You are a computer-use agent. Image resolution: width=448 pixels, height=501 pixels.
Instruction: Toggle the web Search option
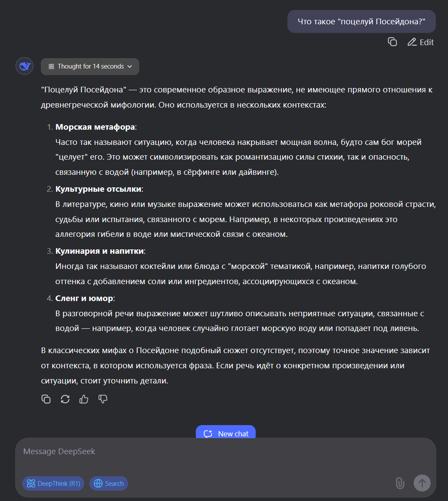(109, 483)
